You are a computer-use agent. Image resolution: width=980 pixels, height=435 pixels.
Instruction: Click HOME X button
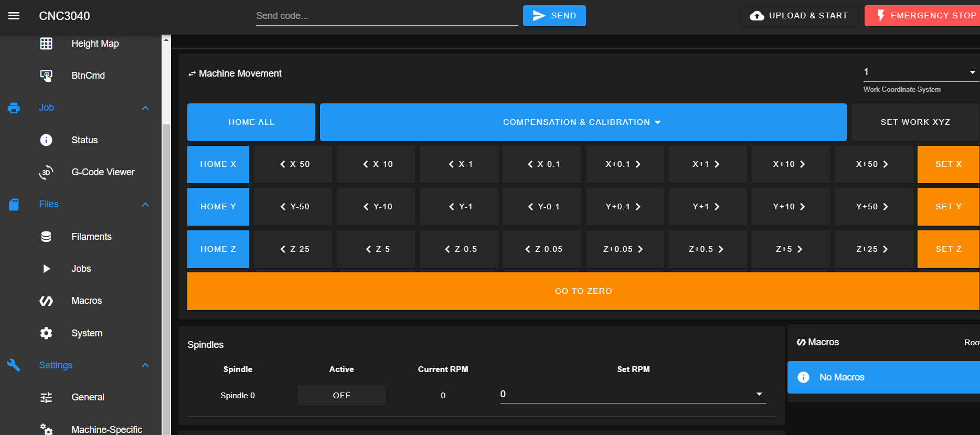(218, 164)
